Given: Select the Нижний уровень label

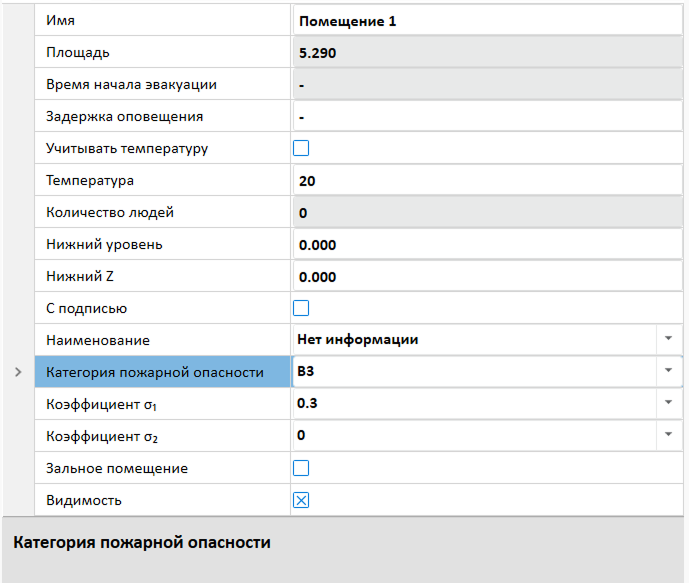Looking at the screenshot, I should click(x=104, y=245).
